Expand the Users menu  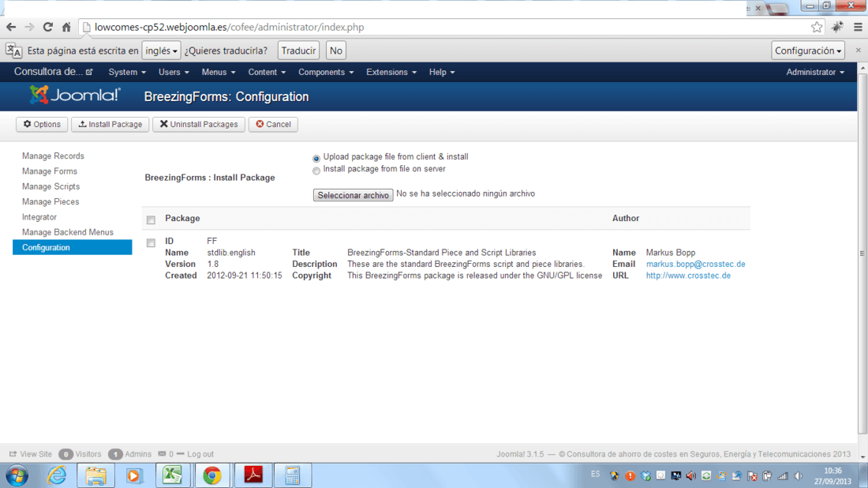(174, 72)
